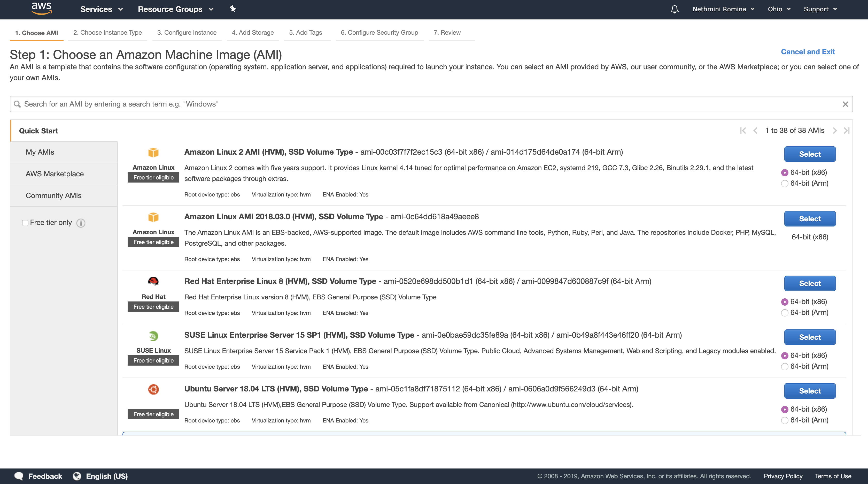Select Amazon Linux AMI 2018.03.0
The width and height of the screenshot is (868, 484).
[810, 219]
